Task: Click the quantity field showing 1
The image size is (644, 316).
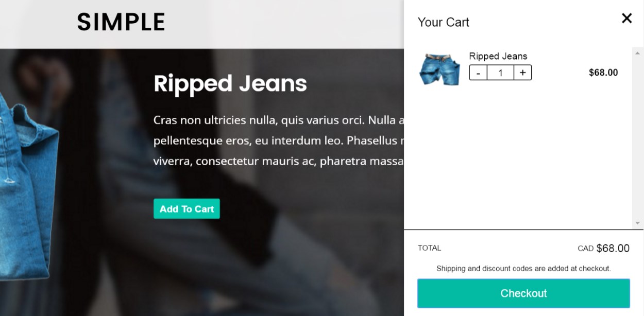Action: 500,73
